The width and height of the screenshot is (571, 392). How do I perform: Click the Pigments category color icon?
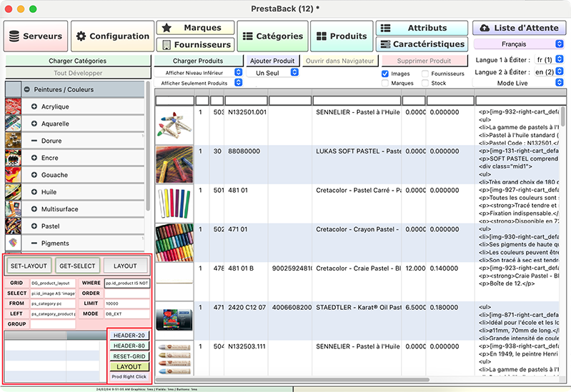[x=14, y=243]
